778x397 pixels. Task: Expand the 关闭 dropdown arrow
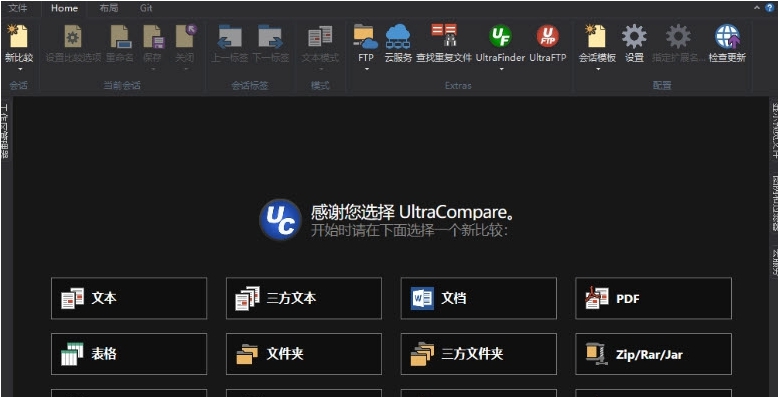tap(185, 69)
